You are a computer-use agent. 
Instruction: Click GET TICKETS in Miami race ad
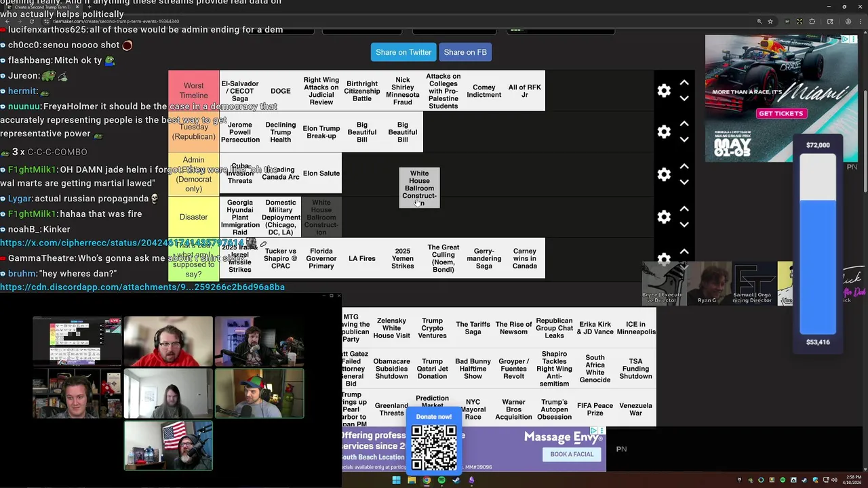(781, 113)
